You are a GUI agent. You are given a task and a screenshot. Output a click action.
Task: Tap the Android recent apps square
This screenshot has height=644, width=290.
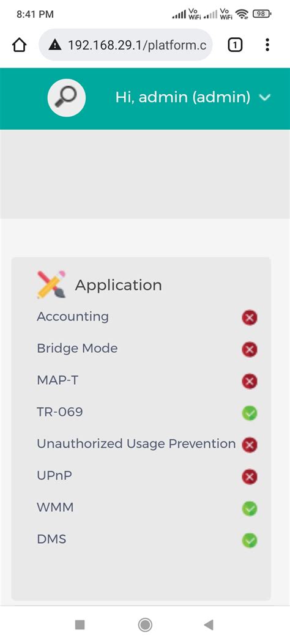80,625
